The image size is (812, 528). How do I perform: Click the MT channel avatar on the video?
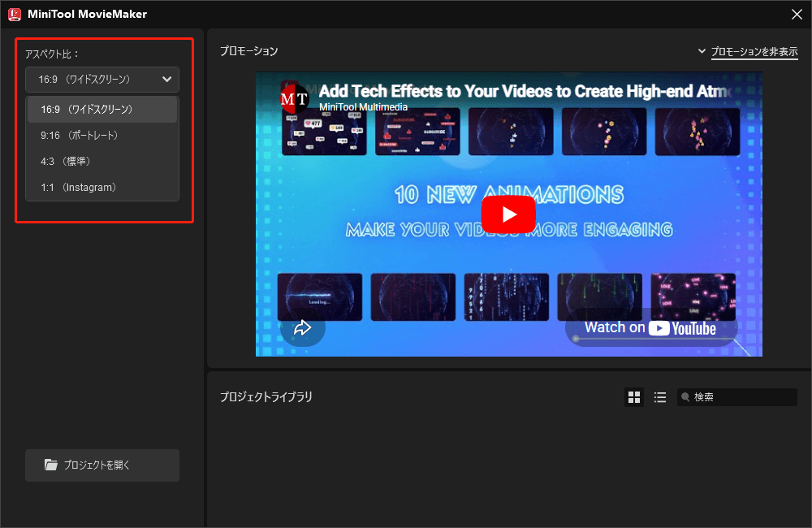[294, 98]
